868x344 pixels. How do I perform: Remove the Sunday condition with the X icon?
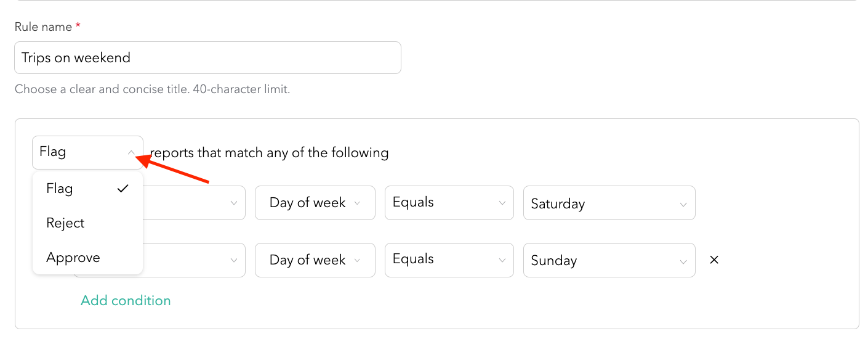pyautogui.click(x=714, y=260)
